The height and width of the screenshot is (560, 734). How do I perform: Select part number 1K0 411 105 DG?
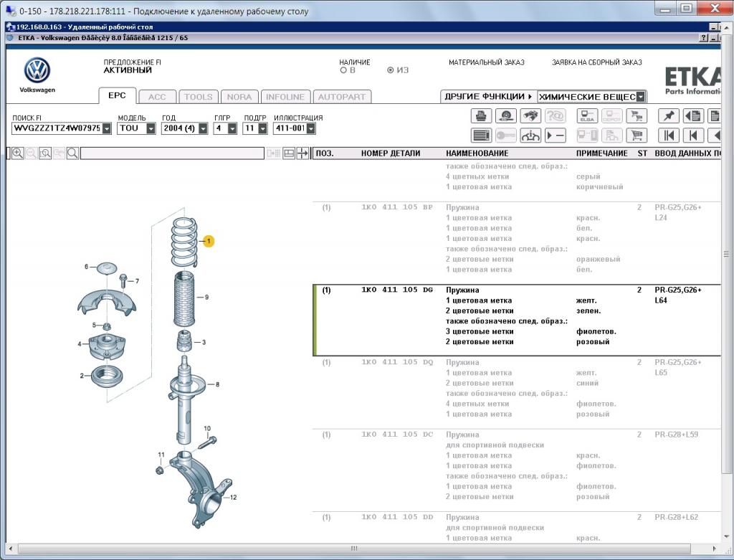pos(397,290)
